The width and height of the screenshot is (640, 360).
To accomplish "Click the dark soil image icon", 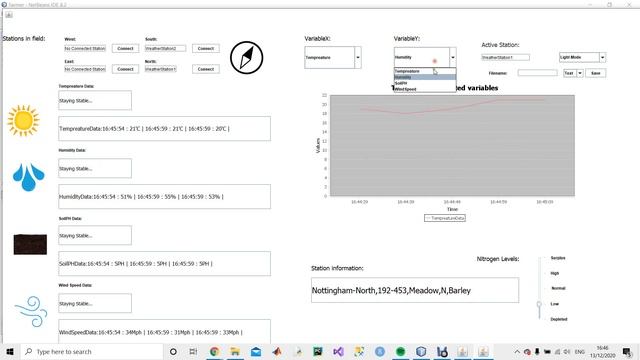I will pos(30,244).
